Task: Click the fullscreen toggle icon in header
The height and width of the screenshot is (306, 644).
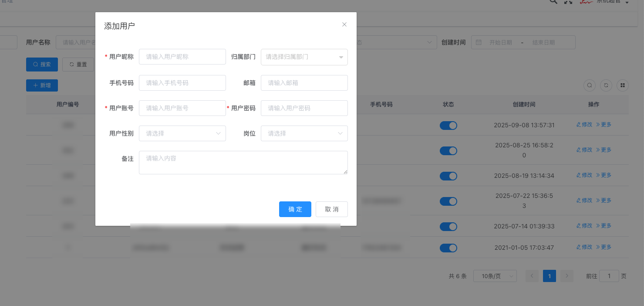Action: [568, 2]
